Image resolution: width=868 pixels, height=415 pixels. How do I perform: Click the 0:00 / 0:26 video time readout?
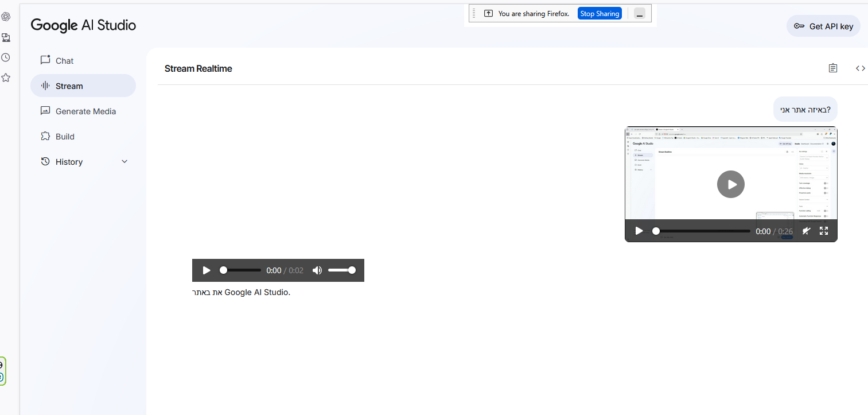tap(774, 231)
